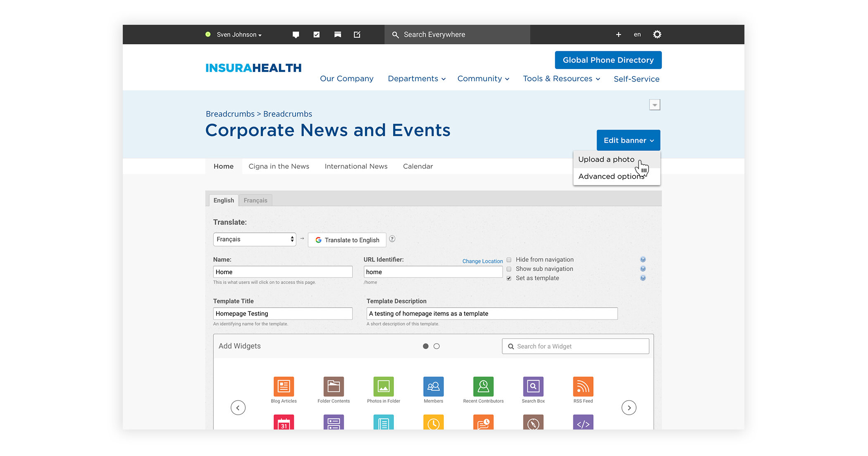Click the compose edit icon in top bar
The height and width of the screenshot is (456, 868).
pyautogui.click(x=357, y=35)
